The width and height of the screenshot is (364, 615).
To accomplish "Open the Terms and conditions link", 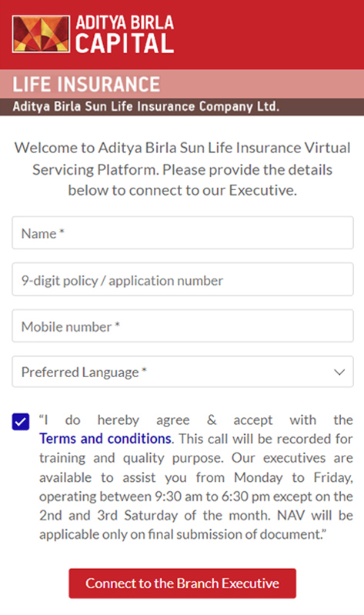I will [x=105, y=439].
